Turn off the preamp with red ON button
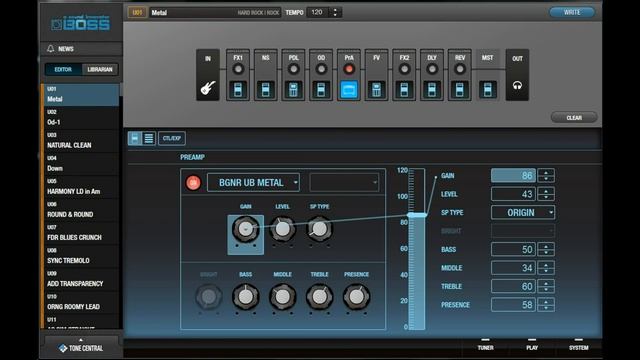Viewport: 640px width, 360px height. (x=193, y=182)
